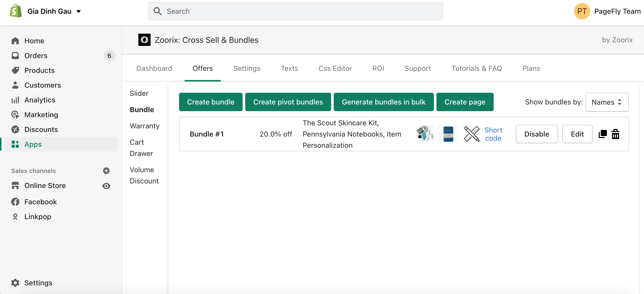Switch to the app Settings tab

tap(247, 68)
